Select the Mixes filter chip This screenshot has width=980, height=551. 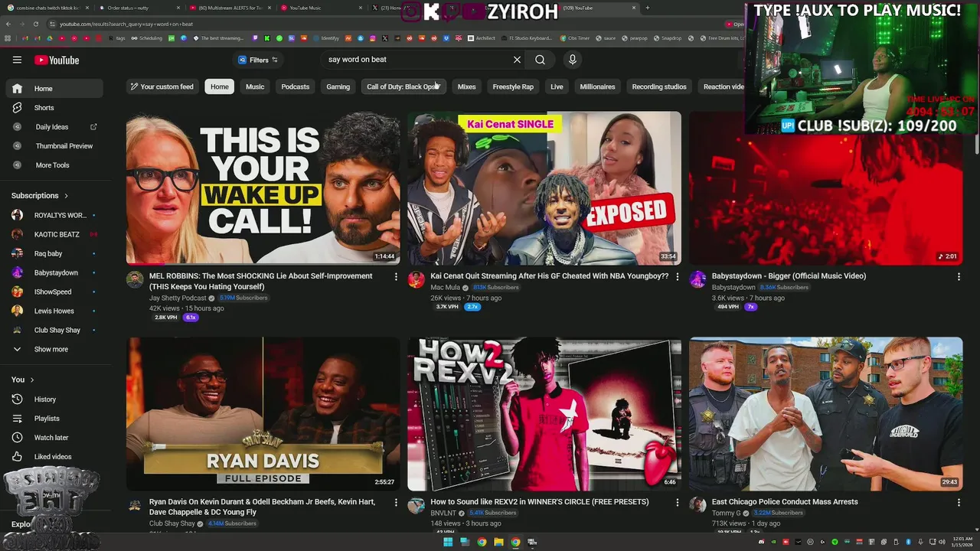tap(466, 86)
